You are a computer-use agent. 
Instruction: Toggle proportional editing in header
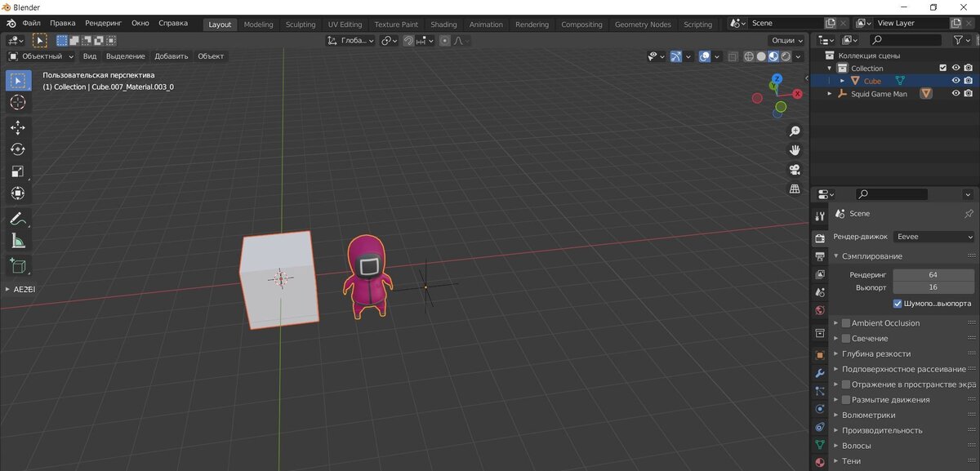click(x=445, y=40)
